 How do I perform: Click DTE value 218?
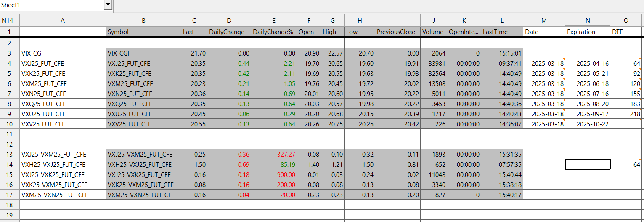(x=627, y=114)
